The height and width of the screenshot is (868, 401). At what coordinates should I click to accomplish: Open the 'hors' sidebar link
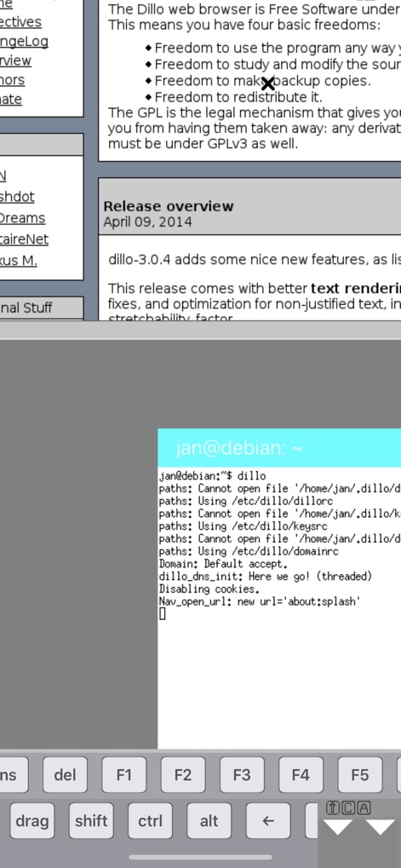coord(12,80)
